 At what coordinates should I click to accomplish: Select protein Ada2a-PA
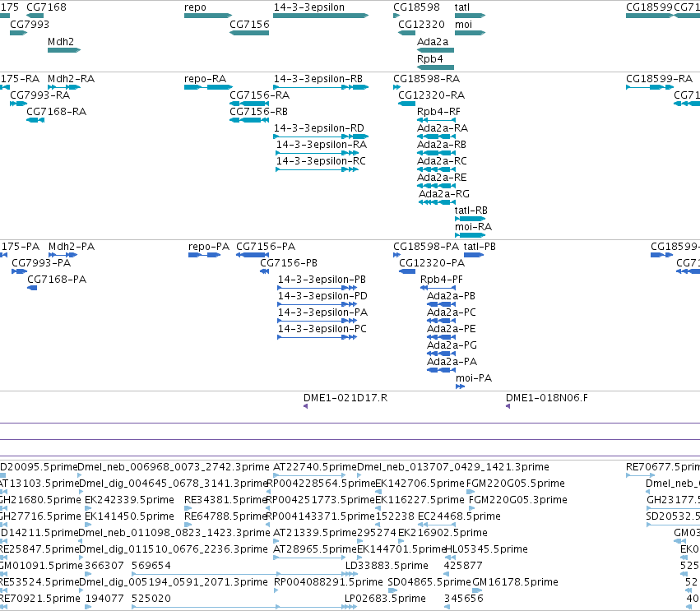coord(441,370)
